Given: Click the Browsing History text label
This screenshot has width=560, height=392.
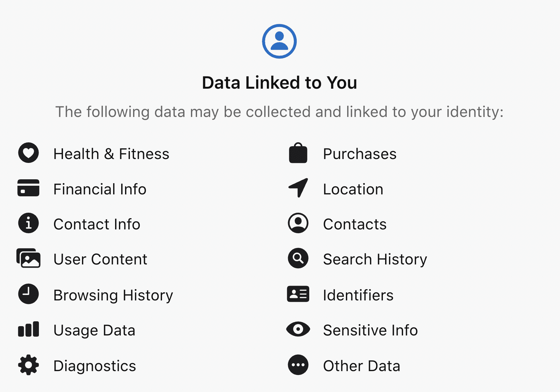Looking at the screenshot, I should point(113,295).
